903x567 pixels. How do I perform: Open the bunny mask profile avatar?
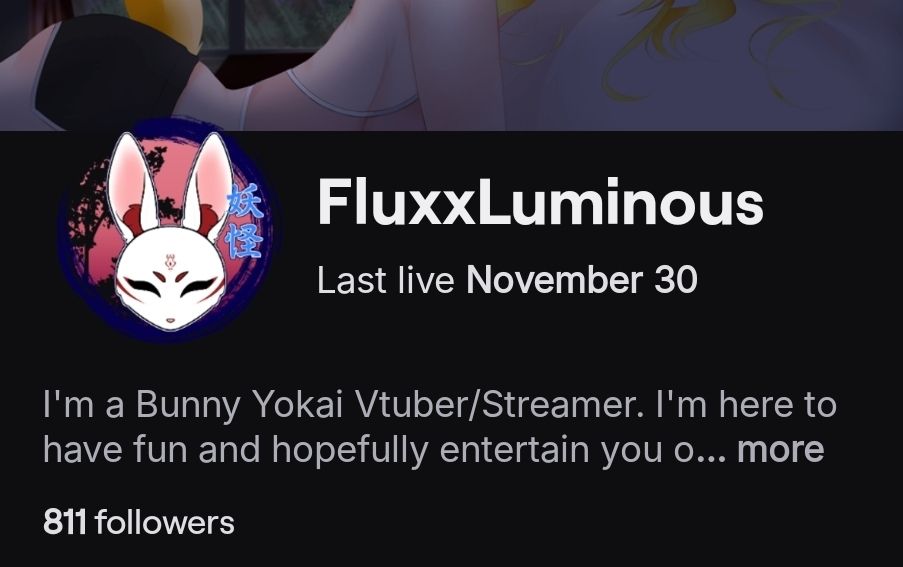[168, 230]
